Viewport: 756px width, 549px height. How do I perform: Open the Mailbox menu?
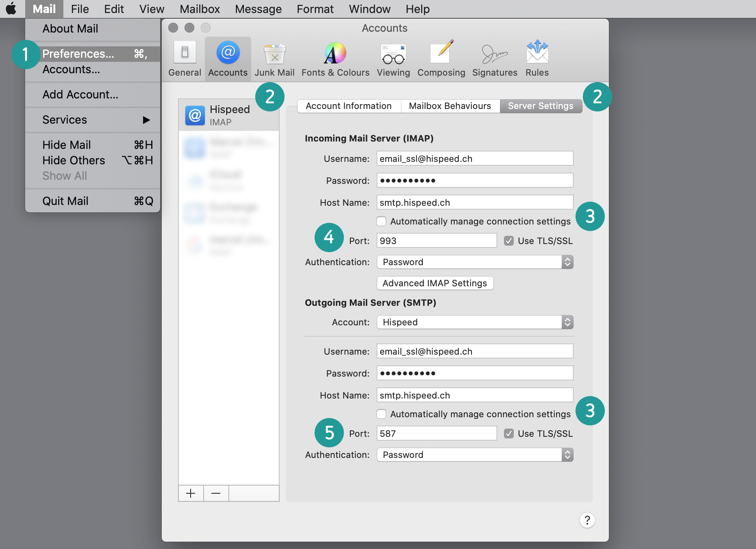tap(200, 9)
